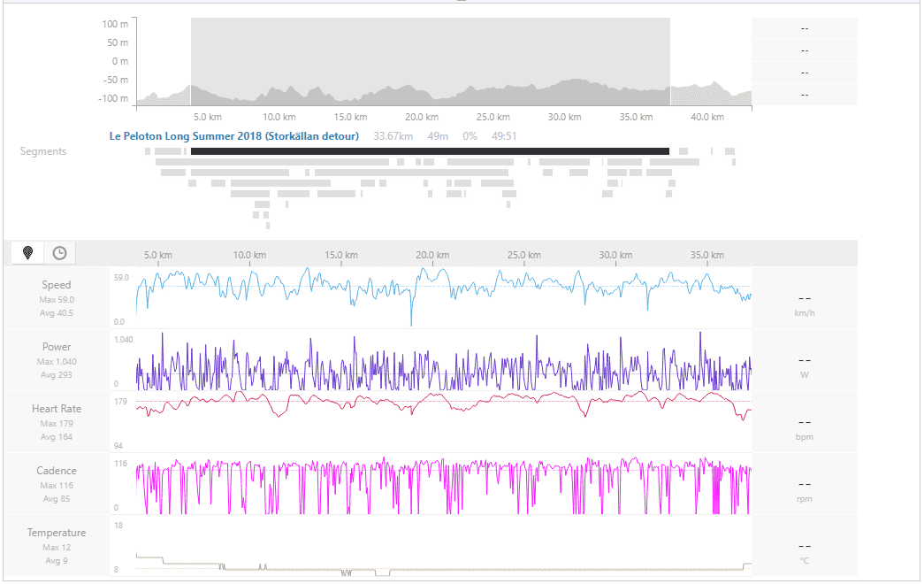Click the Speed chart row label

click(x=57, y=285)
